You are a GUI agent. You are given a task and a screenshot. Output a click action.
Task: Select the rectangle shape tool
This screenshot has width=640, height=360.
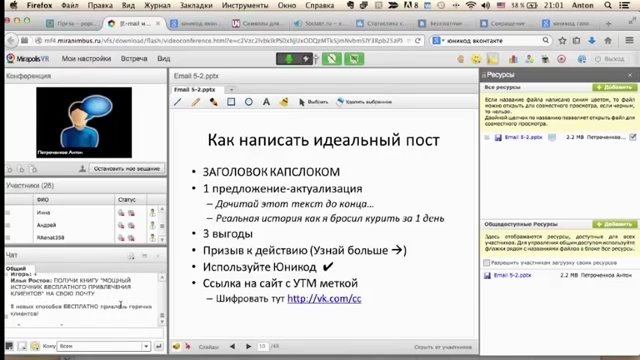tap(231, 102)
